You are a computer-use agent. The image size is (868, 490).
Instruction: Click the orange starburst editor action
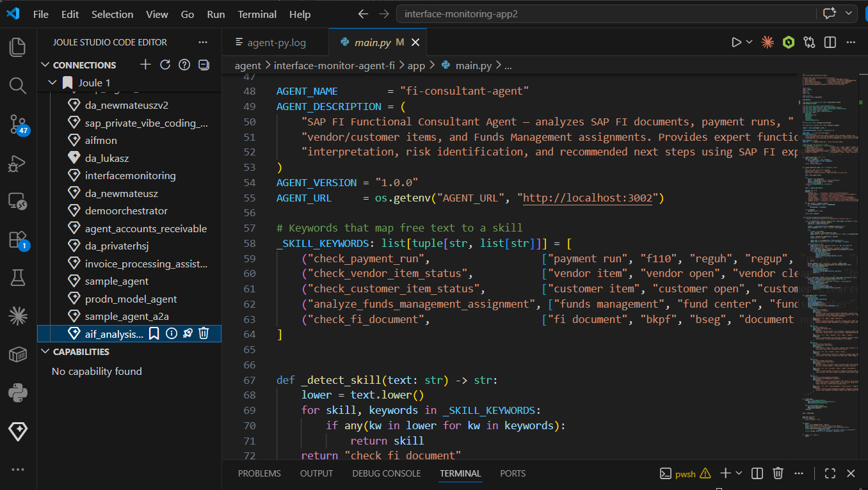click(x=768, y=42)
